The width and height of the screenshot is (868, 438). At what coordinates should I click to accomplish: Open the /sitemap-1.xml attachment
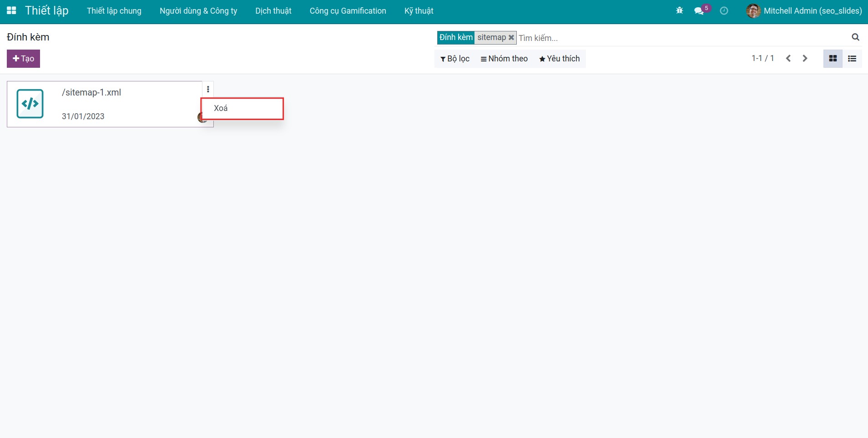[x=91, y=92]
